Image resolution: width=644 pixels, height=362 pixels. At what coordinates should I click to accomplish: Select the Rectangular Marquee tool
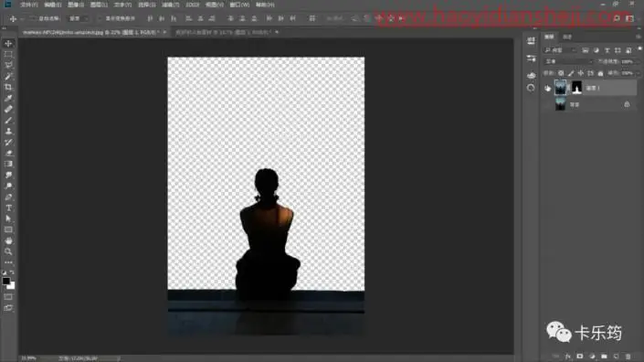point(8,54)
